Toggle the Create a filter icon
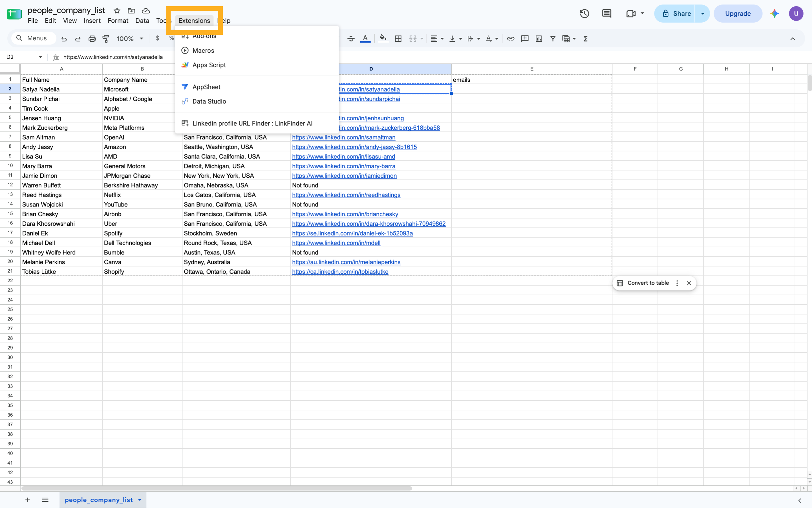Viewport: 812px width, 508px height. coord(553,39)
